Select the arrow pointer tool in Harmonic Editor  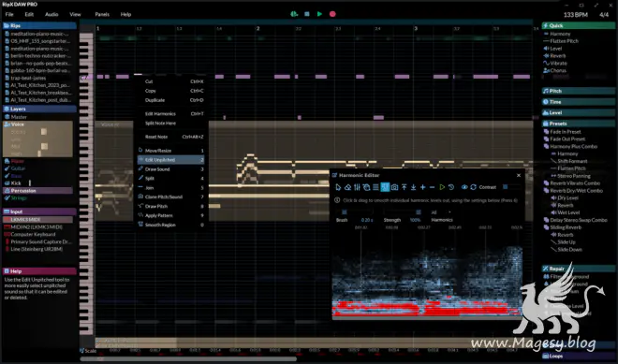338,187
